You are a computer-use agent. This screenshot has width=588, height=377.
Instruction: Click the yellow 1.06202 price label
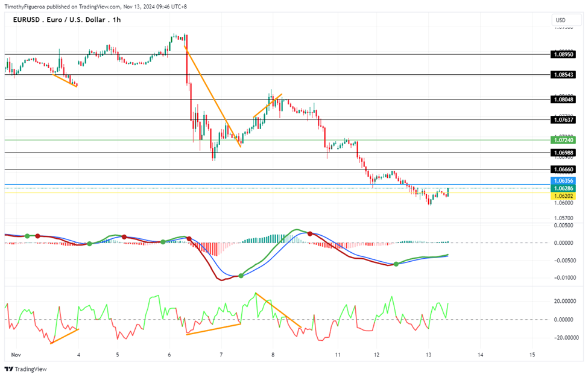coord(563,196)
